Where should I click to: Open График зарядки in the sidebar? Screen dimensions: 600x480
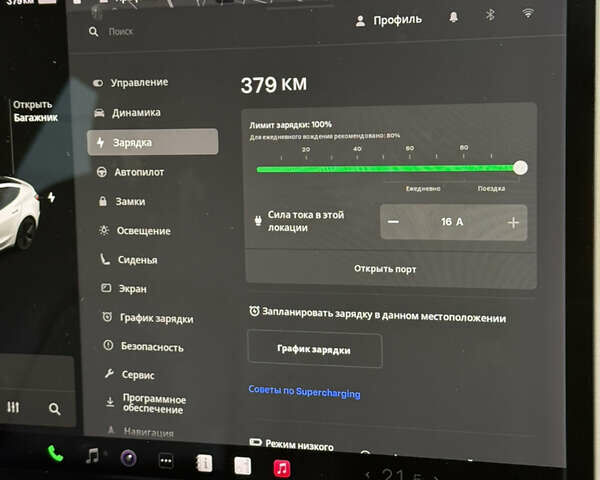[148, 318]
